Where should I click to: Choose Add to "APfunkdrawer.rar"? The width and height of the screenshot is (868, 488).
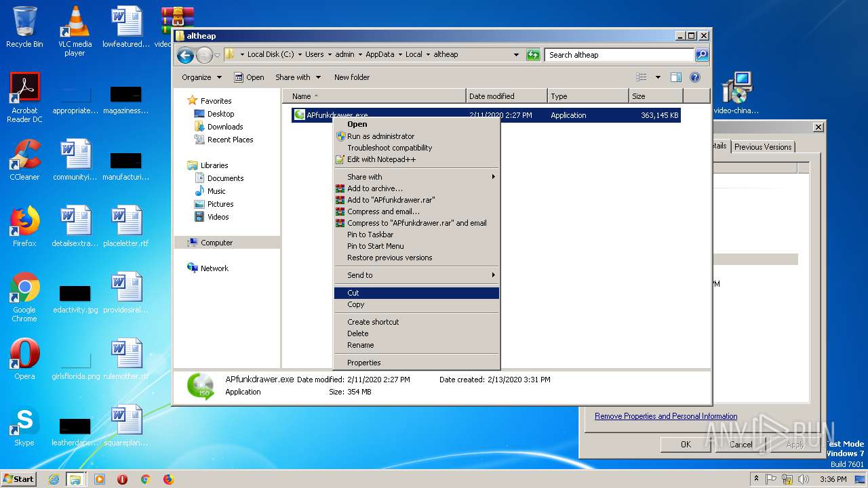click(x=416, y=200)
